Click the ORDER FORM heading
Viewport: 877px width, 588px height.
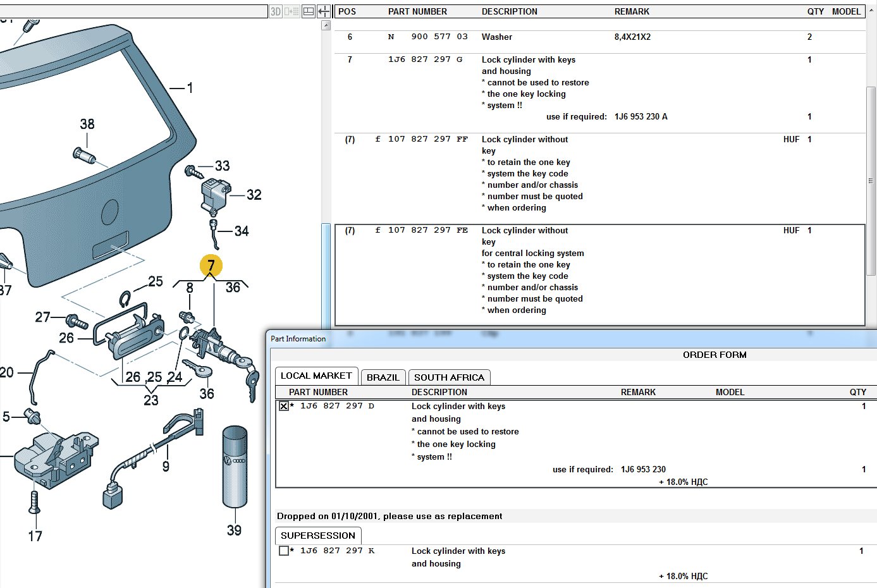(x=714, y=355)
